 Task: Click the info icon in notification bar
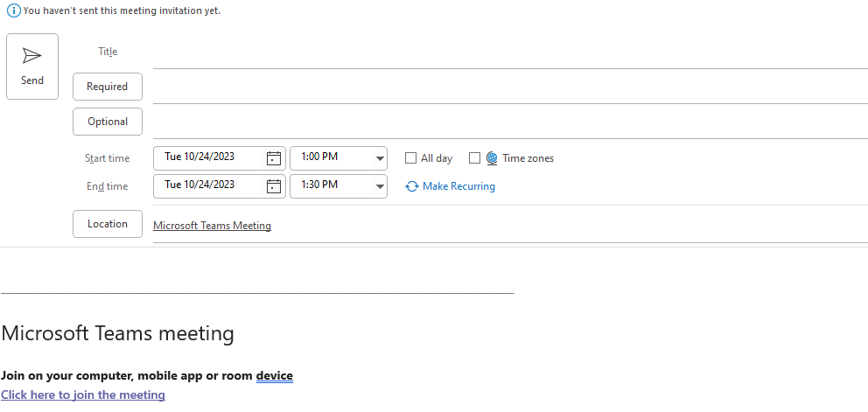[13, 10]
